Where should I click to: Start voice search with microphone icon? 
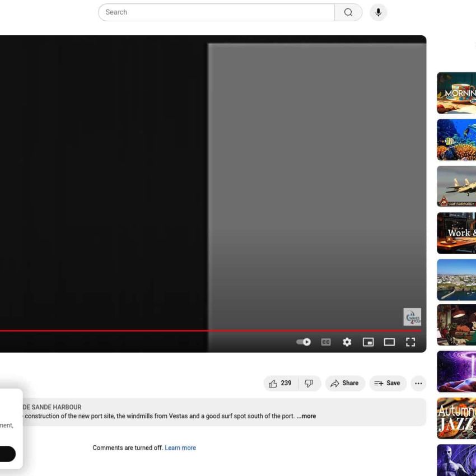[379, 12]
